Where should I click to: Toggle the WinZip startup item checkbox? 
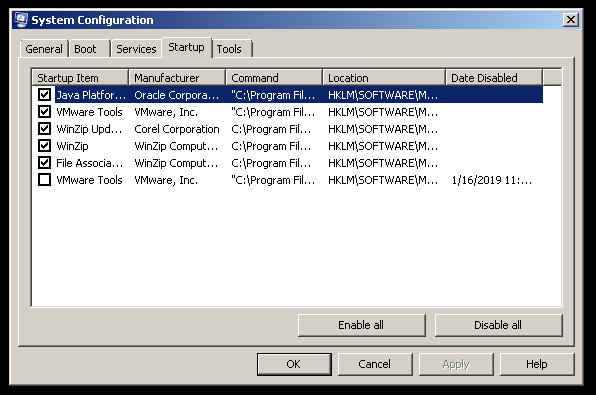coord(44,146)
